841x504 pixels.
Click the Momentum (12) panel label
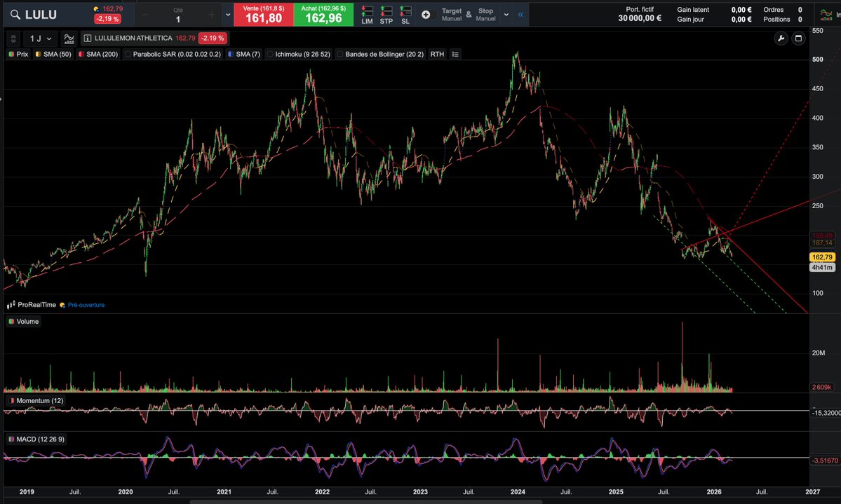pyautogui.click(x=40, y=400)
